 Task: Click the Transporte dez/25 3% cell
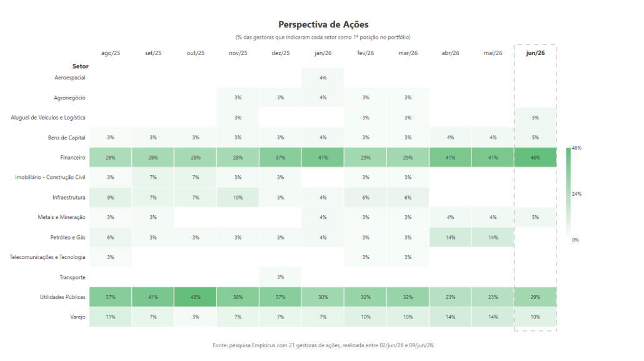pos(280,277)
